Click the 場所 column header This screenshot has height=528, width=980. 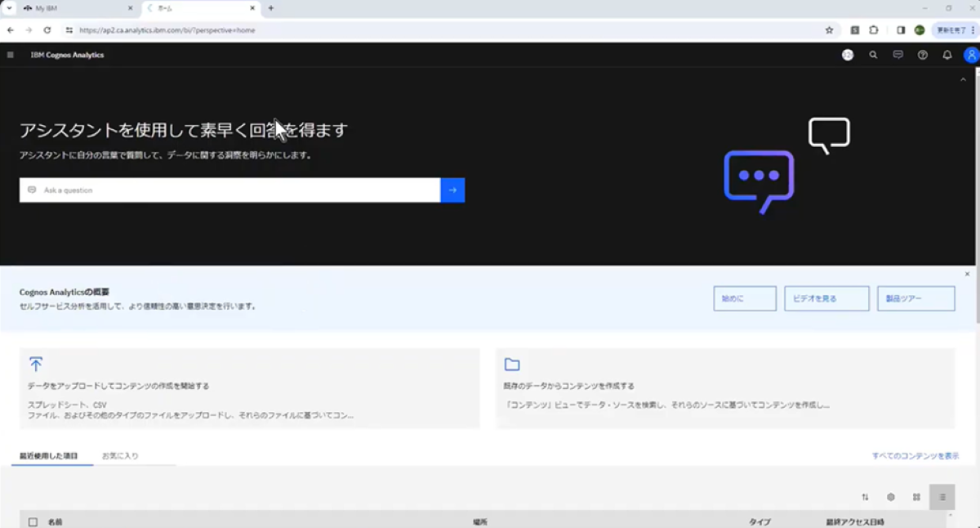point(480,521)
